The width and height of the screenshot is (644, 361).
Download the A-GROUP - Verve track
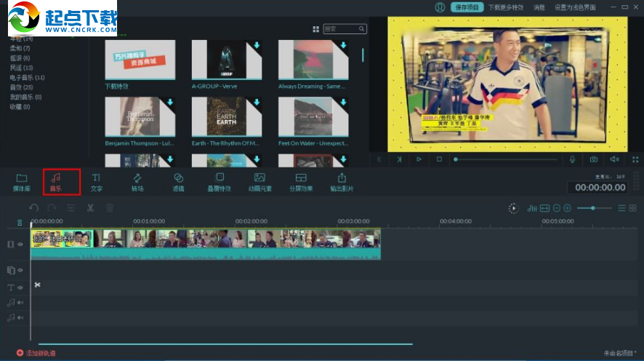257,45
